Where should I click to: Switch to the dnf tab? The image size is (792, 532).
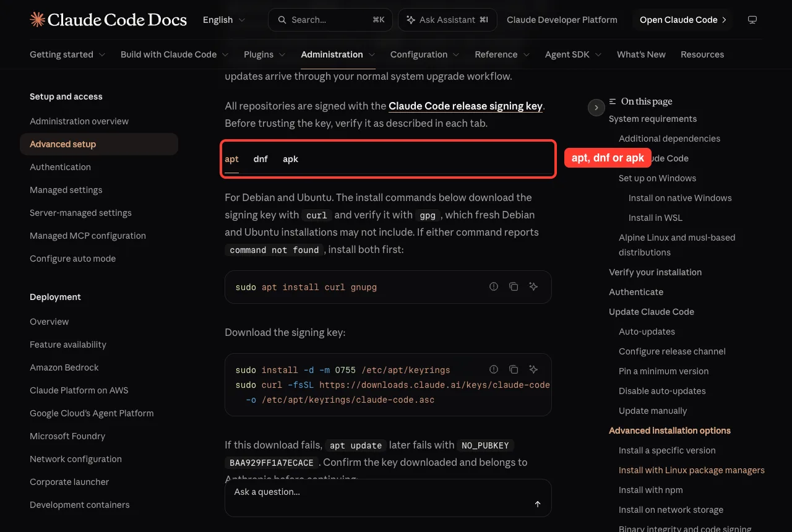[x=260, y=159]
